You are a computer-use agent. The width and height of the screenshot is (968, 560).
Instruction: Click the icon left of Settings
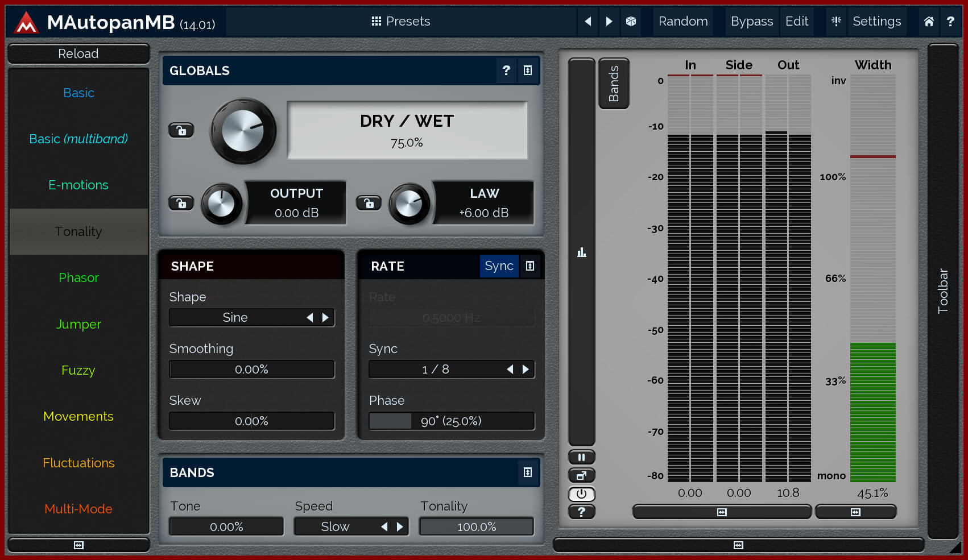836,21
